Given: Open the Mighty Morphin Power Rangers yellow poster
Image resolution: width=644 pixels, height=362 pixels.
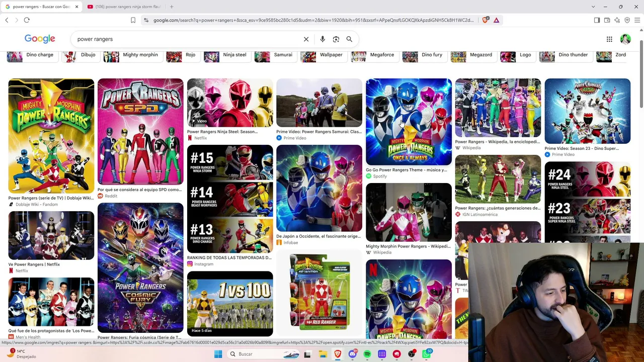Looking at the screenshot, I should (x=51, y=136).
